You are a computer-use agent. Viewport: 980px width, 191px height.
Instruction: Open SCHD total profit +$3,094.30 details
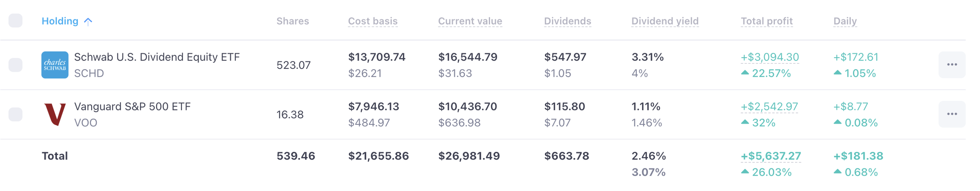tap(770, 57)
